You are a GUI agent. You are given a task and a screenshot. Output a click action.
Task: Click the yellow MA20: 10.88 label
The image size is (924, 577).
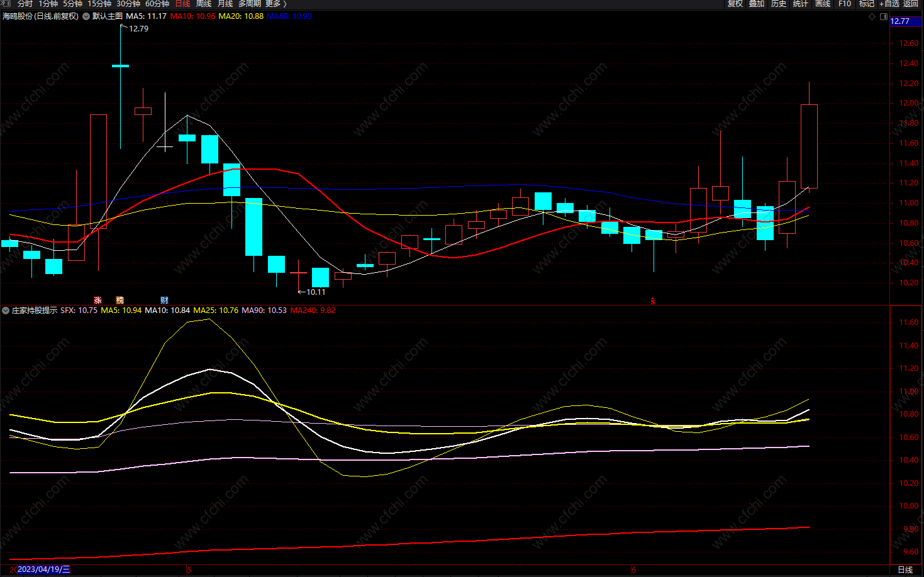(241, 16)
